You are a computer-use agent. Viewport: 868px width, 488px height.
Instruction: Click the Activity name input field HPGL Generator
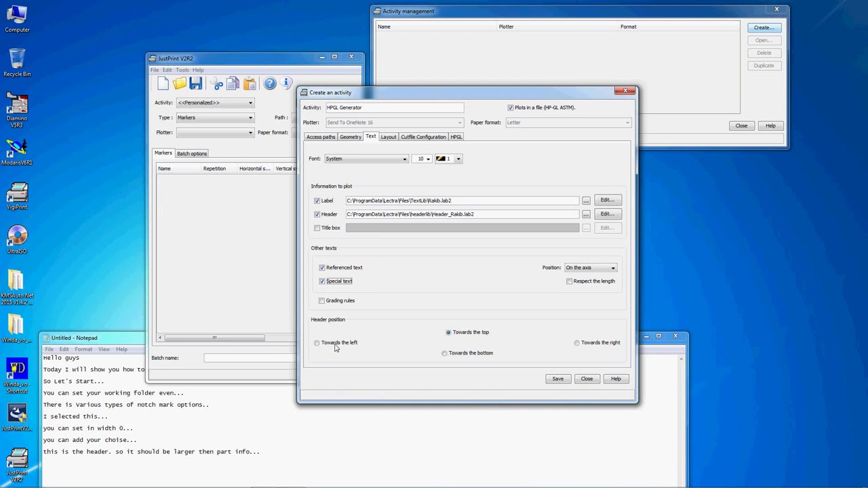(x=394, y=108)
